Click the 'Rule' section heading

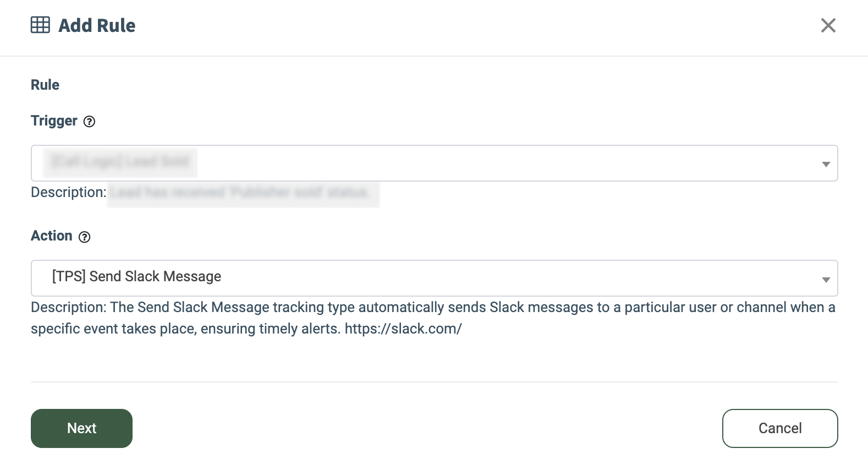45,85
